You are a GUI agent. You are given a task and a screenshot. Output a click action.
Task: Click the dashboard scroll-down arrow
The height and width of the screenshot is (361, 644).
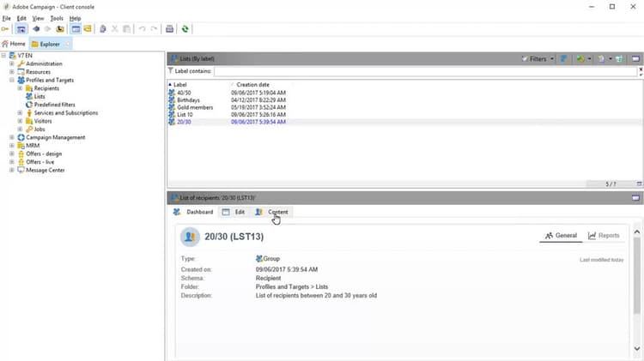(636, 349)
